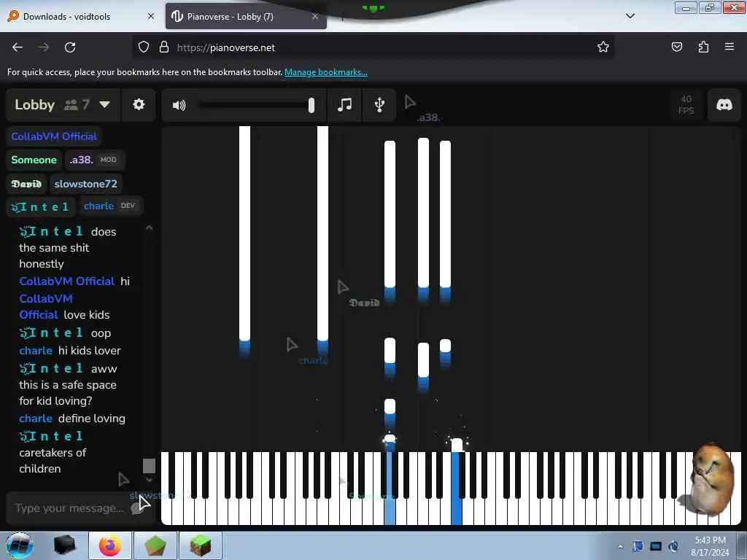Screen dimensions: 747x560
Task: Switch to the Pianoverse - Lobby tab
Action: [x=246, y=16]
